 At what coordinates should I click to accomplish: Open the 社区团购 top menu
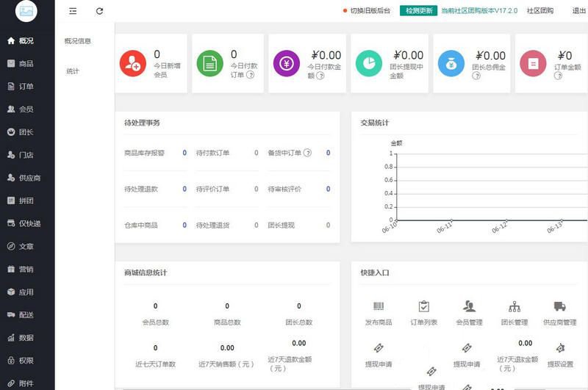pos(540,10)
